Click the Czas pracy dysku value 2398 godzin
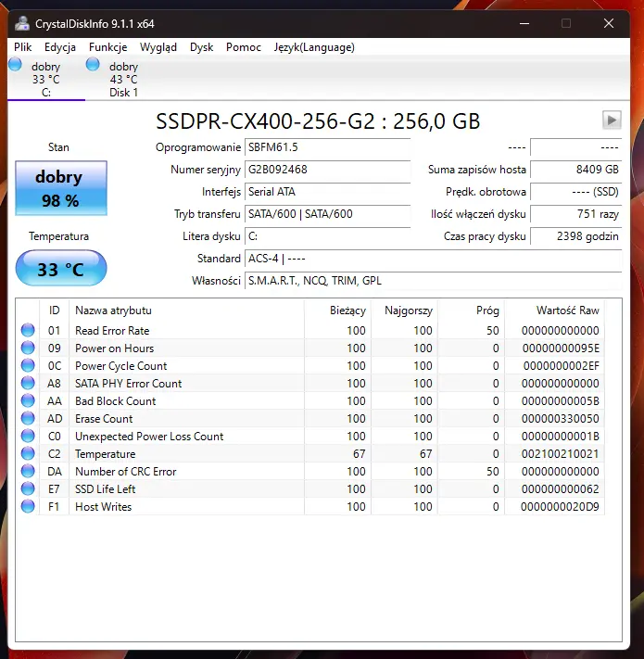644x659 pixels. tap(576, 236)
